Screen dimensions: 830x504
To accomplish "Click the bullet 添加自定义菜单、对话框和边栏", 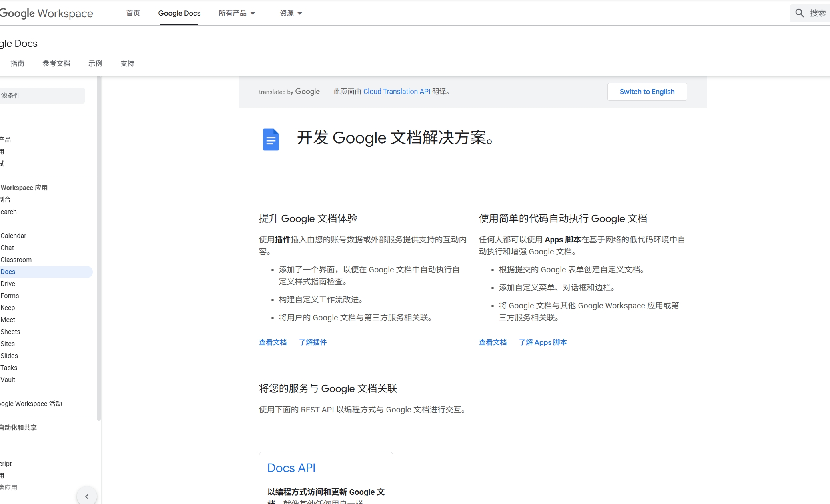I will click(559, 288).
